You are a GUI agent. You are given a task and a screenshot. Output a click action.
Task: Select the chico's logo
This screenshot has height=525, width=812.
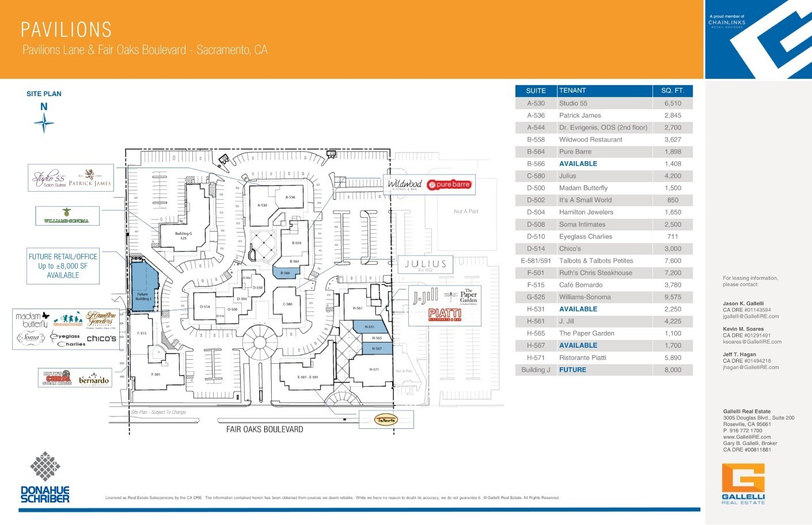(x=102, y=338)
